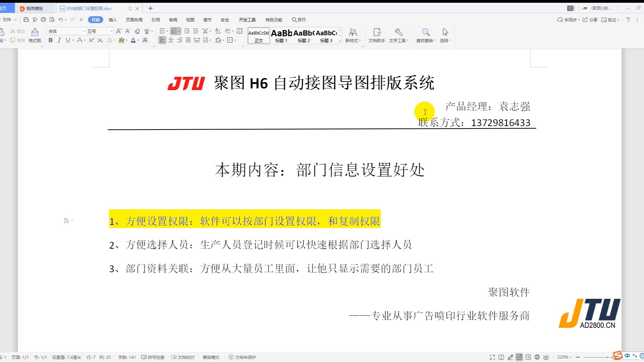Apply yellow text highlight color
The height and width of the screenshot is (362, 644).
tap(121, 40)
